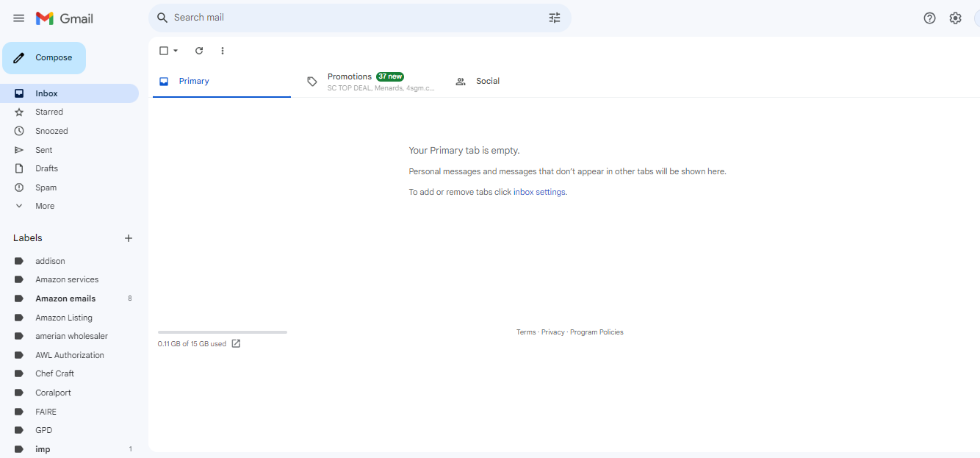This screenshot has width=980, height=458.
Task: Click the Gmail logo
Action: pyautogui.click(x=65, y=18)
